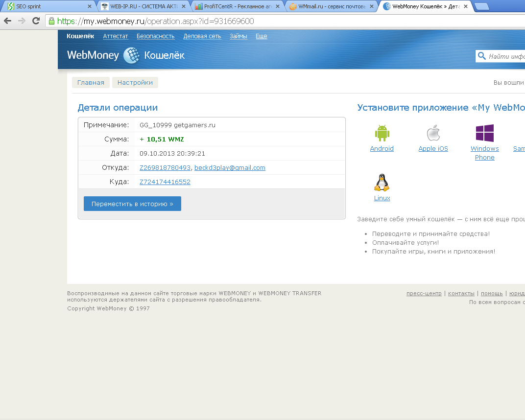Click the Windows Phone text link
Viewport: 525px width, 420px height.
(485, 153)
